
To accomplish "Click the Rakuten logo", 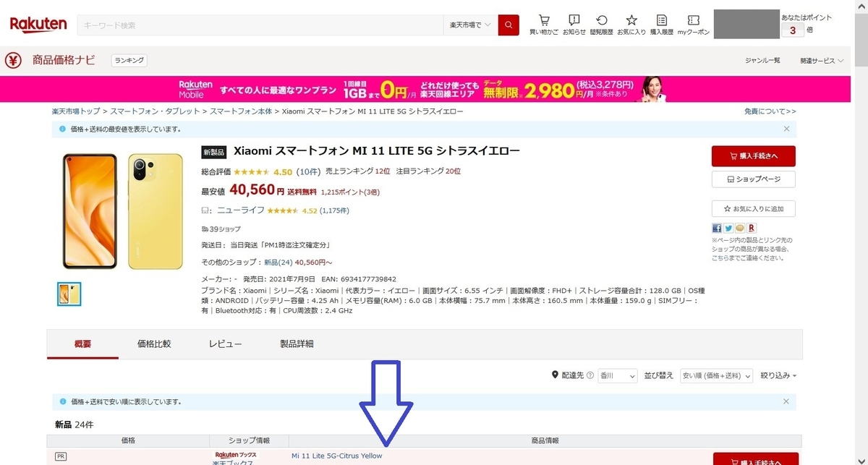I will pyautogui.click(x=38, y=25).
